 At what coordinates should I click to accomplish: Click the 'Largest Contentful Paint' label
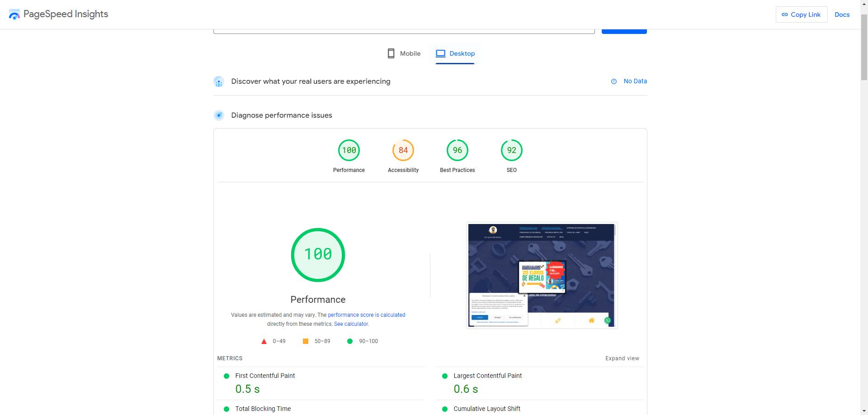pyautogui.click(x=487, y=376)
